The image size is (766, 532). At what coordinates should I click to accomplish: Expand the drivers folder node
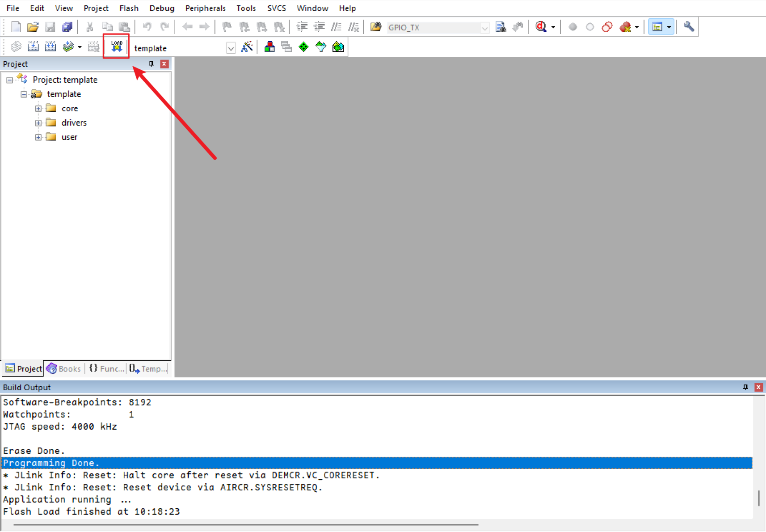[38, 123]
